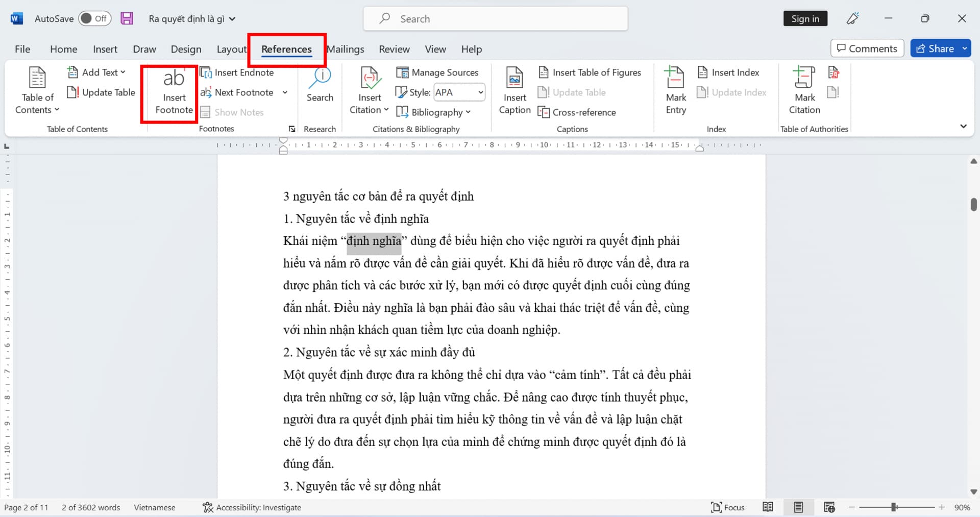
Task: Click the 90% zoom level
Action: tap(962, 507)
